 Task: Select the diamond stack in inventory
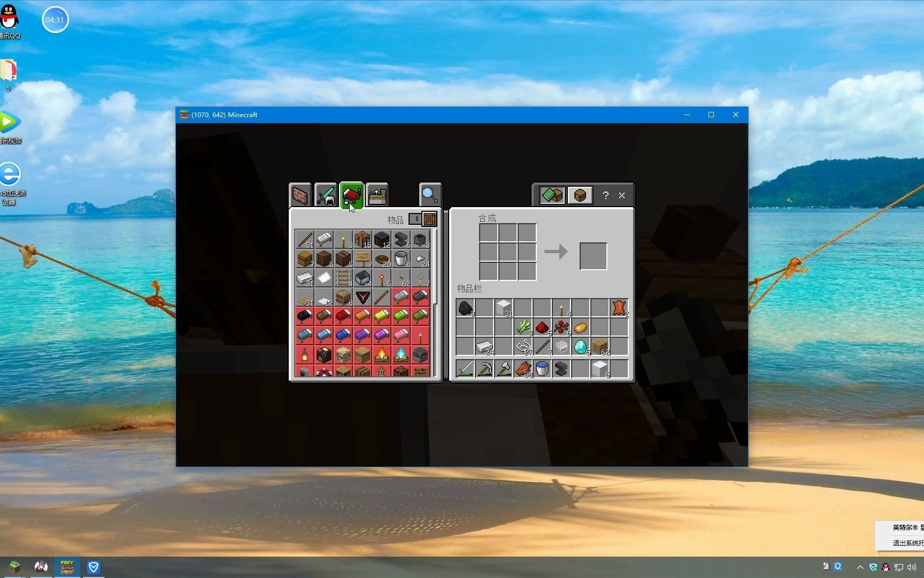pyautogui.click(x=581, y=347)
